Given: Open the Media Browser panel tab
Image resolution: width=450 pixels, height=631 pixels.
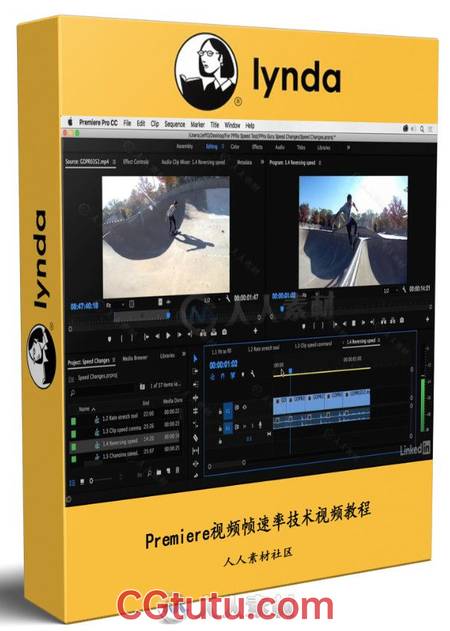Looking at the screenshot, I should pyautogui.click(x=135, y=358).
